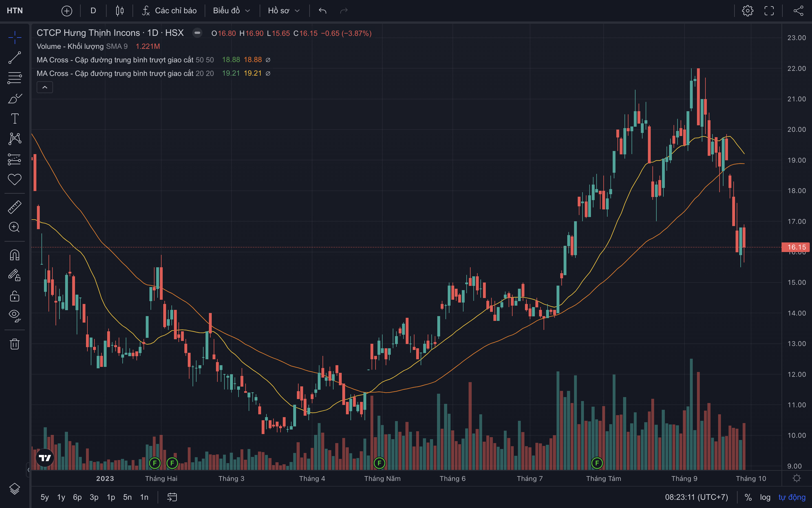
Task: Share the chart via share icon
Action: [x=798, y=11]
